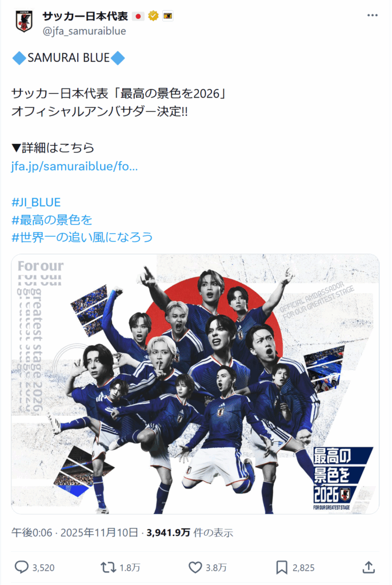Click the 3,520 reply count

click(x=43, y=568)
